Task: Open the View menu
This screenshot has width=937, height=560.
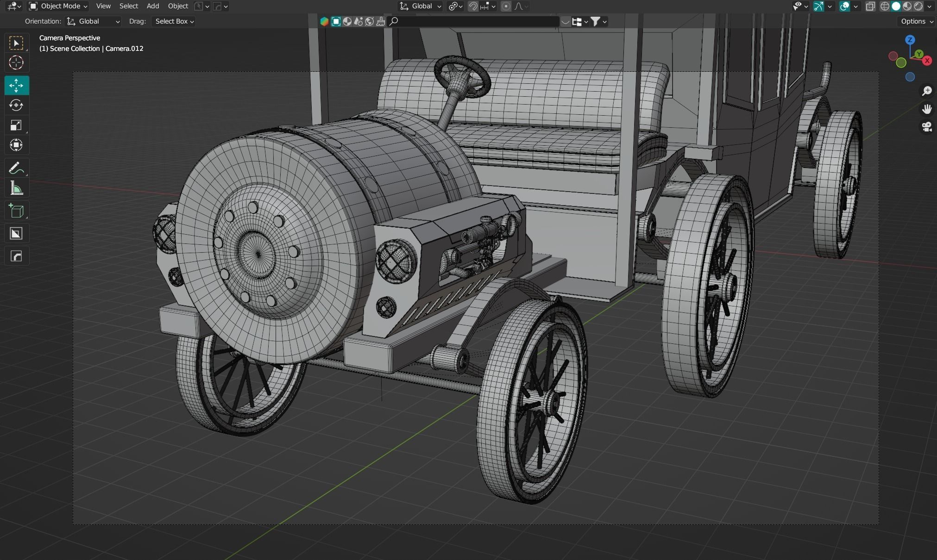Action: tap(103, 6)
